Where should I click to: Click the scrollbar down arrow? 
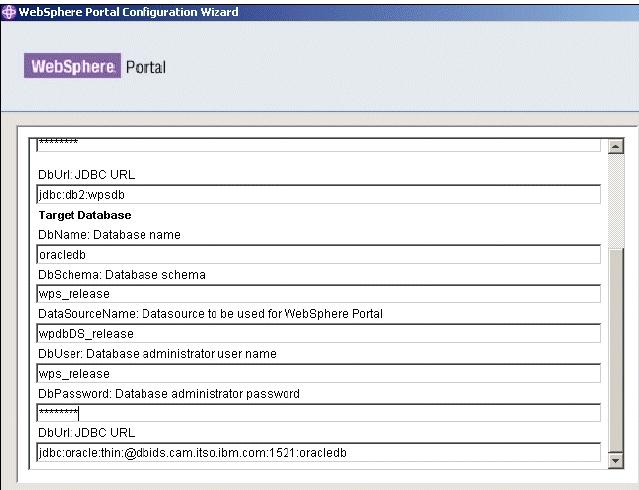[x=615, y=461]
